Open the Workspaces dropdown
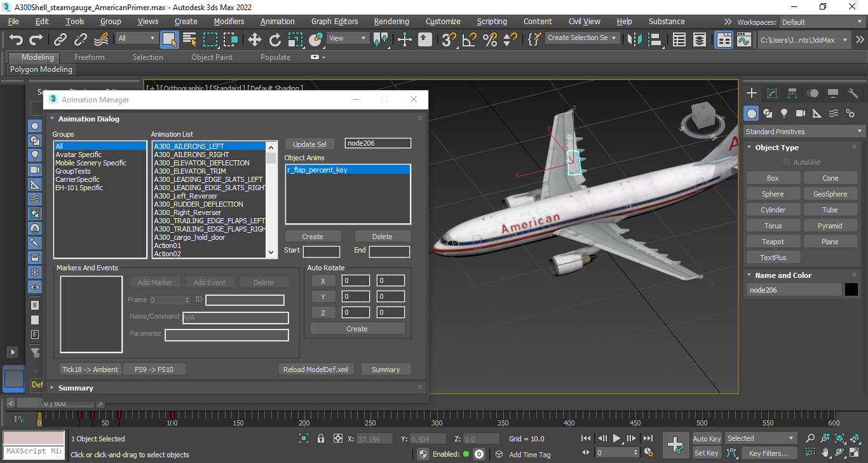This screenshot has width=868, height=463. coord(822,22)
